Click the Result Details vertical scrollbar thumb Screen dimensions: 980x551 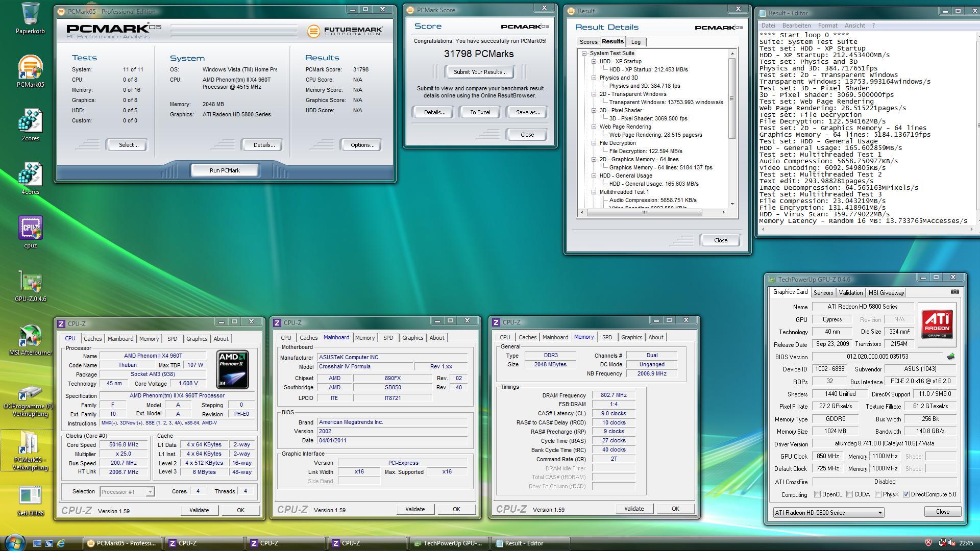point(732,98)
